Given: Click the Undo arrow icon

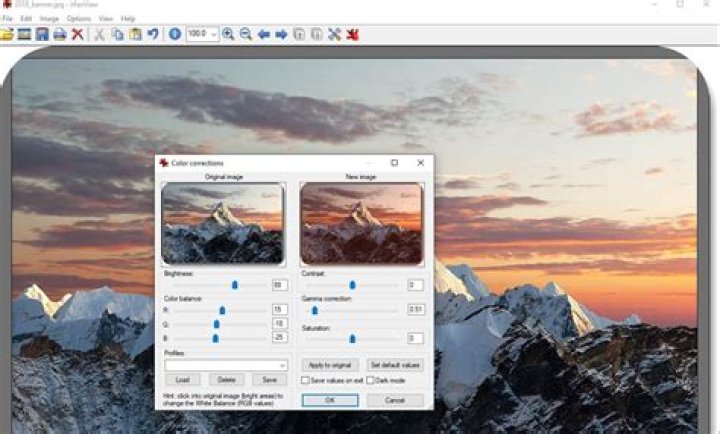Looking at the screenshot, I should coord(153,34).
